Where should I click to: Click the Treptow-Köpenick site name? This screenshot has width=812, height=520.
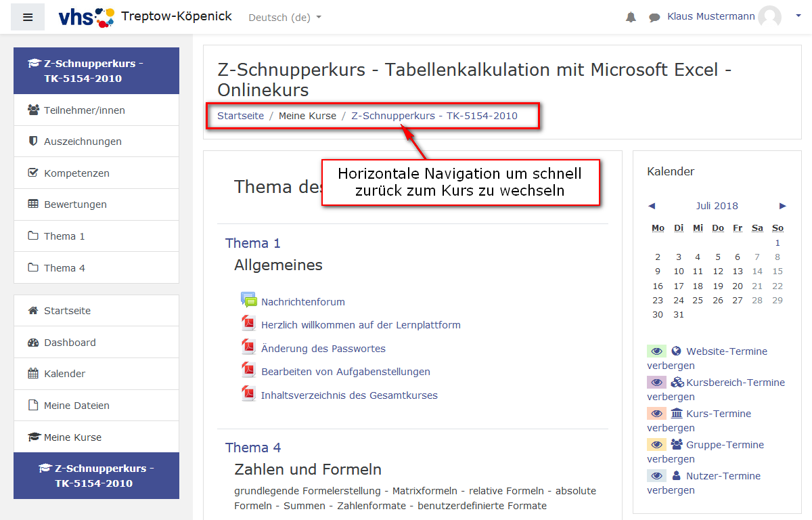(x=177, y=16)
